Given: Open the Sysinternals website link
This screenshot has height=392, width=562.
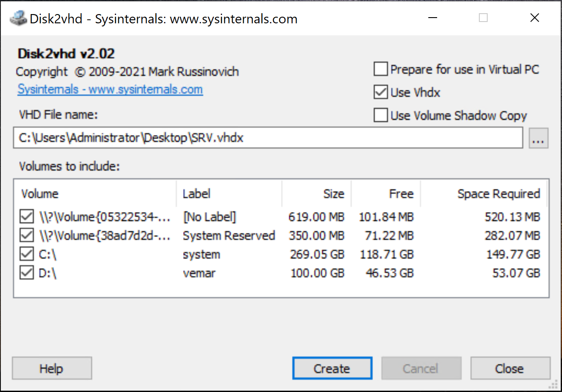Looking at the screenshot, I should (x=110, y=89).
